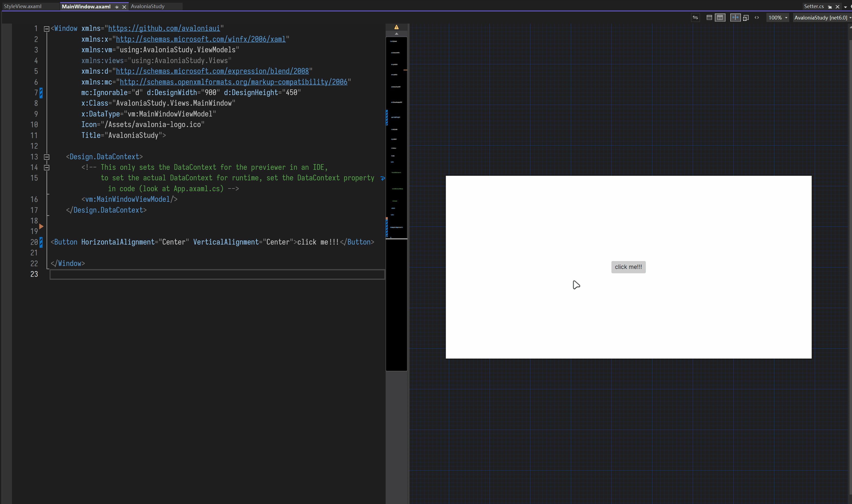
Task: Click the closing </Window> tag
Action: click(x=68, y=264)
